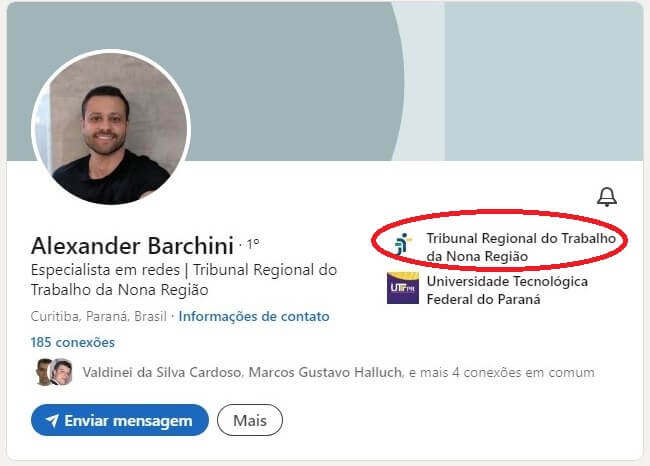Click the UTFPR university logo

click(x=403, y=288)
